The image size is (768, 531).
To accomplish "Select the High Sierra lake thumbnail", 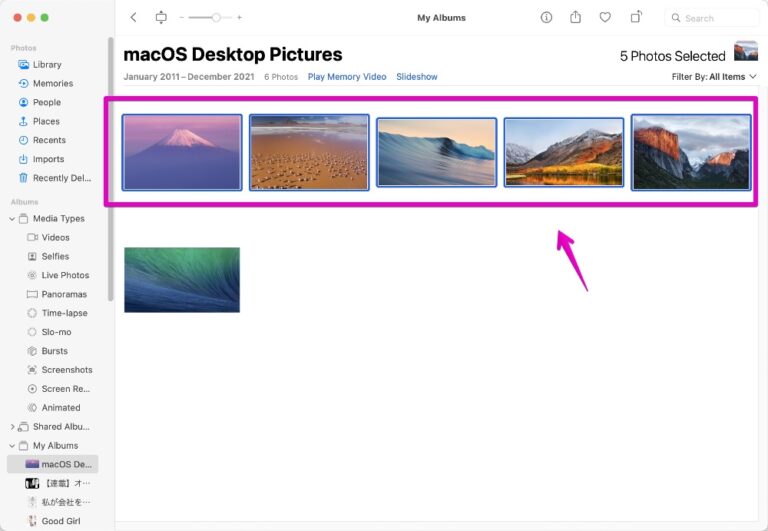I will click(564, 152).
